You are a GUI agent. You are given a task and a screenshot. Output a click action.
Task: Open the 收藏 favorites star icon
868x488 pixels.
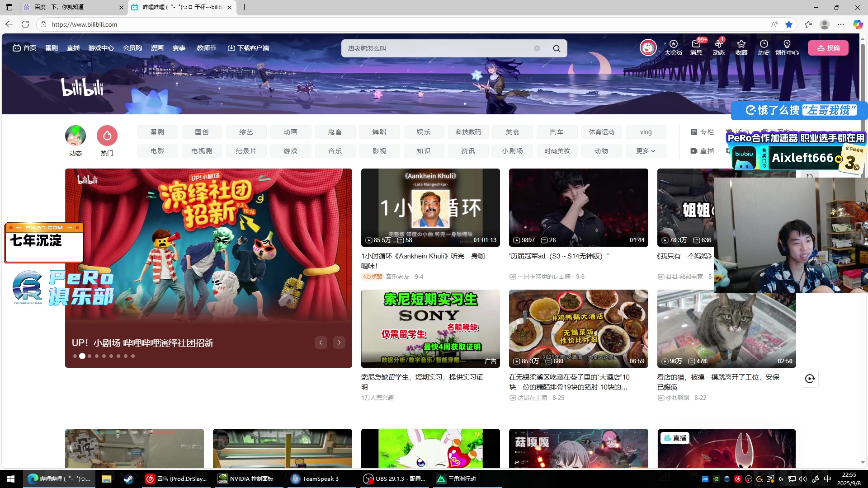[x=741, y=47]
